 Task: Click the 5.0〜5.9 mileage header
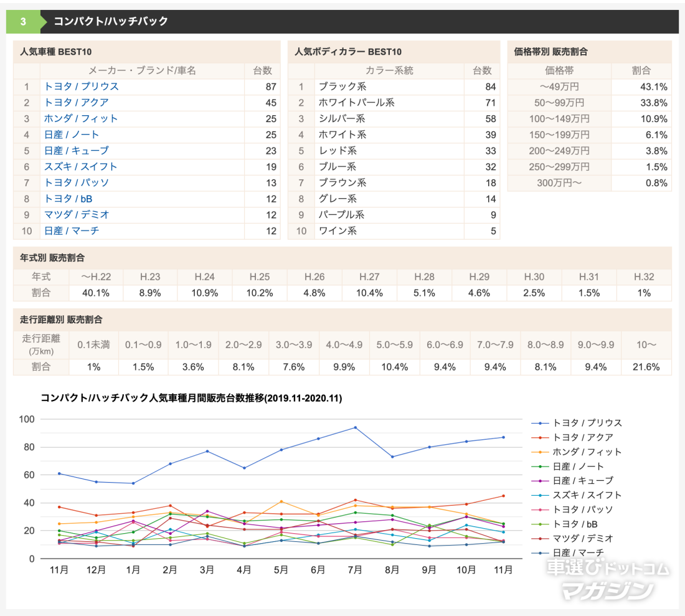pyautogui.click(x=394, y=344)
